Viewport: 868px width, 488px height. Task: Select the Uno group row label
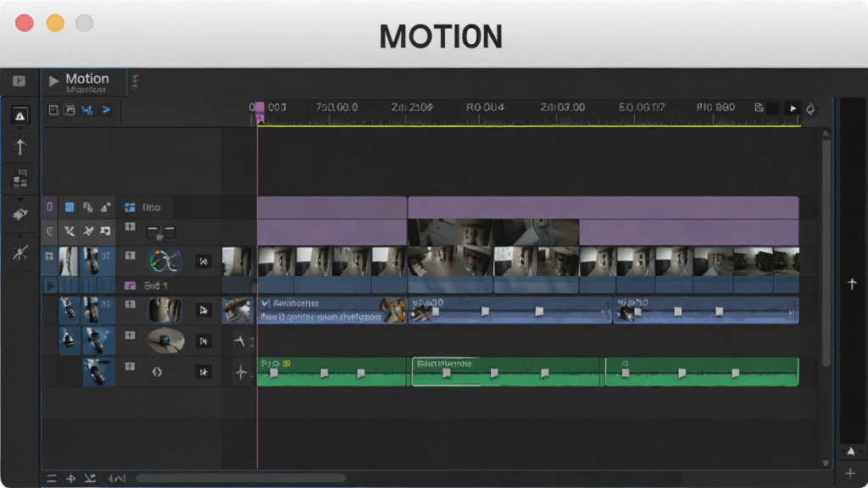point(151,208)
